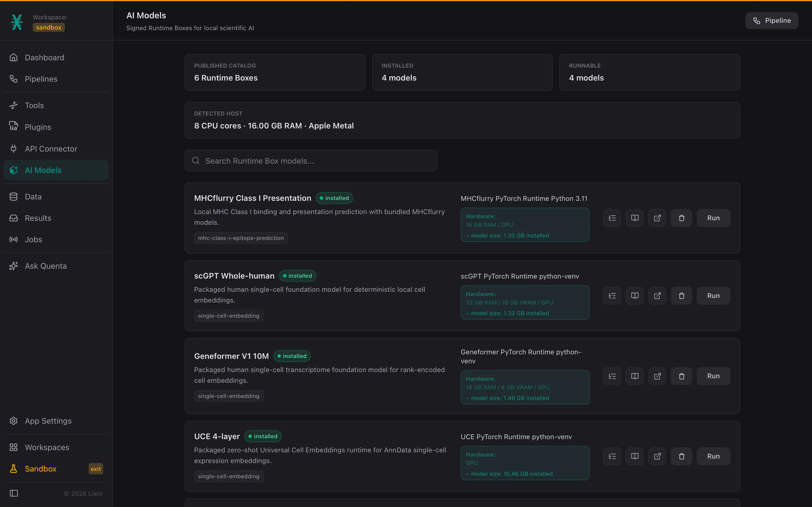
Task: Run the UCE 4-layer model
Action: click(713, 456)
